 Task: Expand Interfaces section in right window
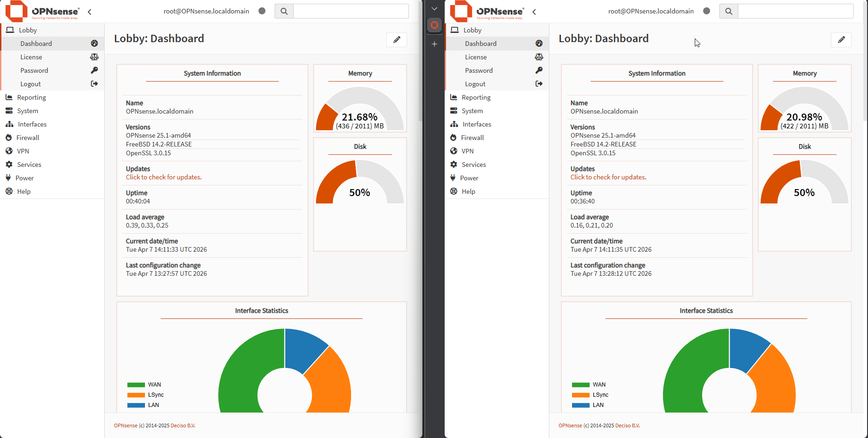497,124
